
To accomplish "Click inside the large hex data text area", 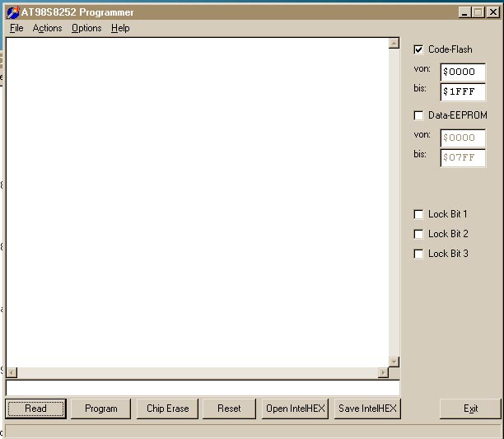I will click(x=198, y=203).
